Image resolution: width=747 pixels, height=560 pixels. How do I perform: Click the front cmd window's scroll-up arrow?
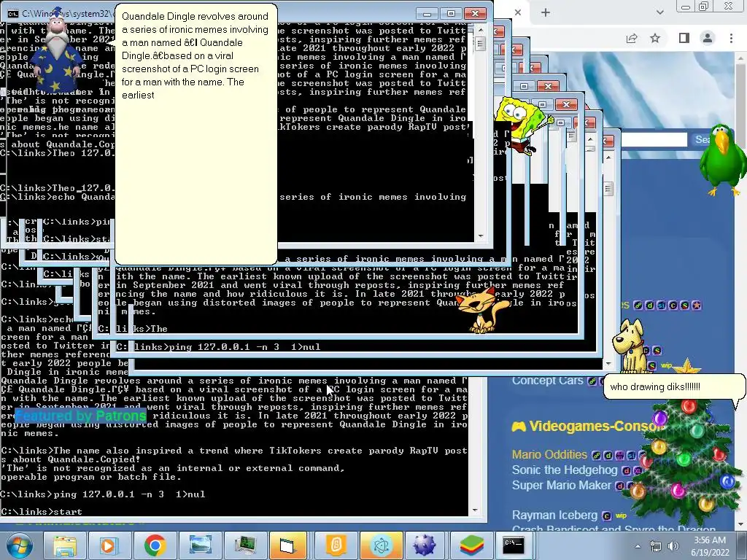coord(480,29)
